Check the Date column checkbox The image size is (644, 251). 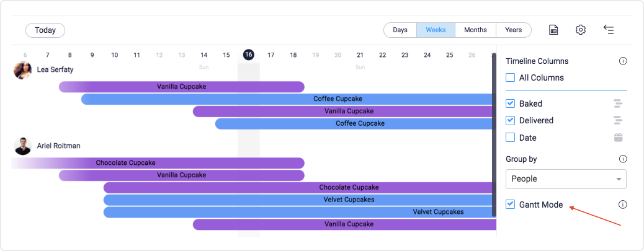(x=511, y=138)
